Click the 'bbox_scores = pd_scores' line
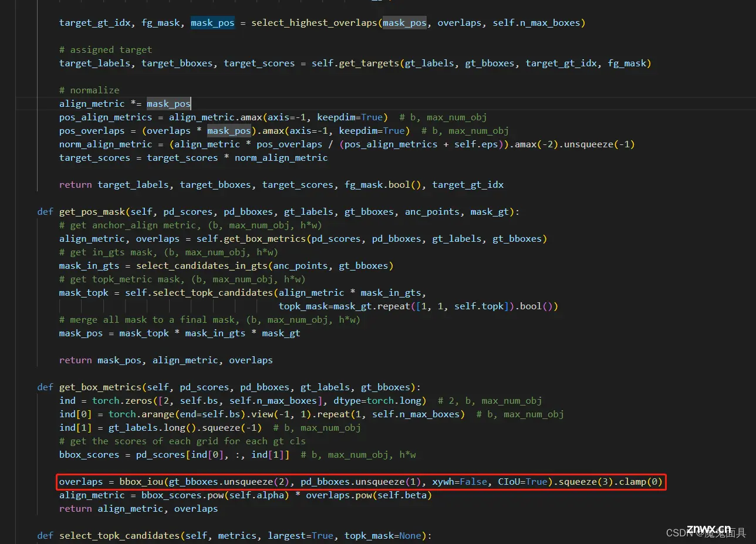 238,455
